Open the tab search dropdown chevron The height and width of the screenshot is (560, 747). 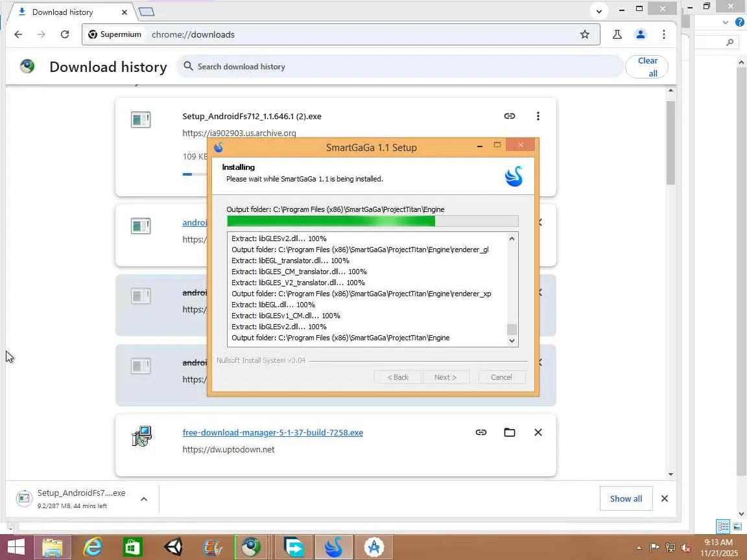coord(599,11)
